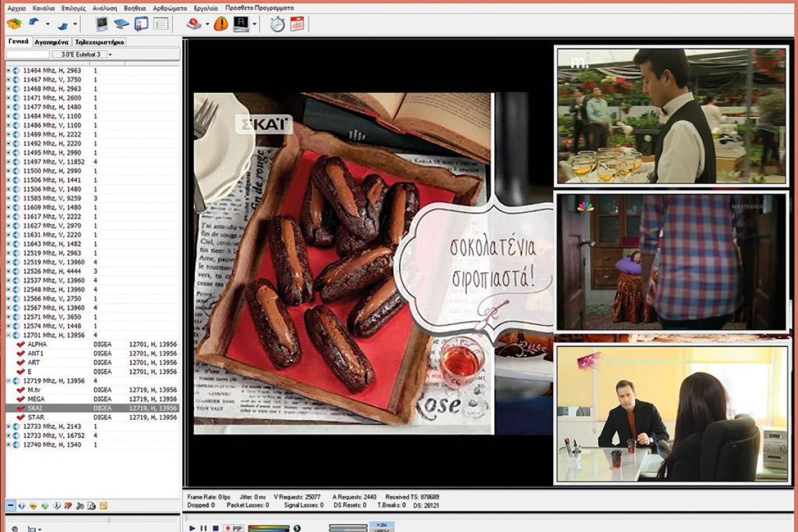Screen dimensions: 798x532
Task: Switch to the Αγαπημένα tab
Action: click(52, 41)
